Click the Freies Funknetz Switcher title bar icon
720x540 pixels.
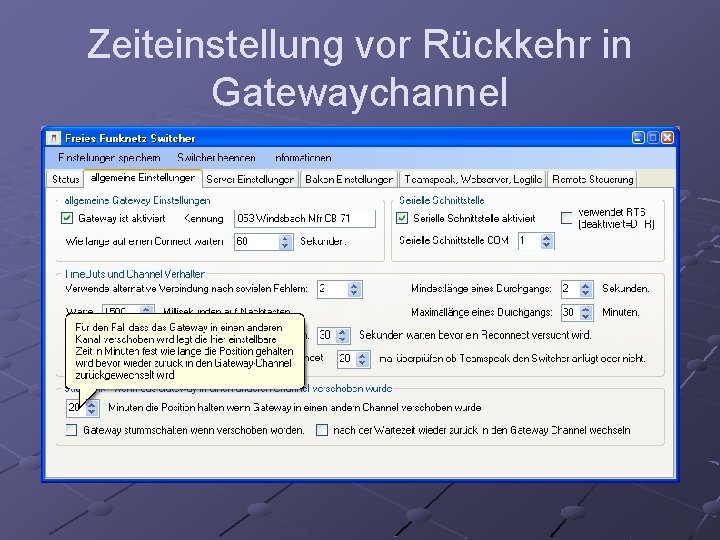point(54,138)
